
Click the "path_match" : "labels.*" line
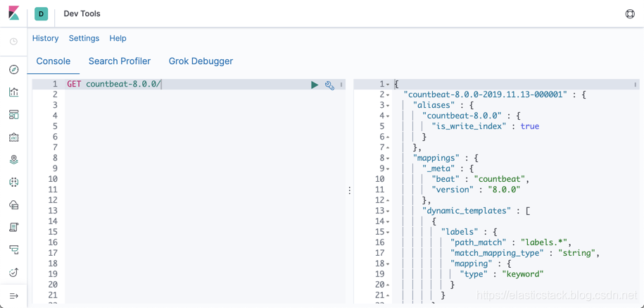(511, 242)
